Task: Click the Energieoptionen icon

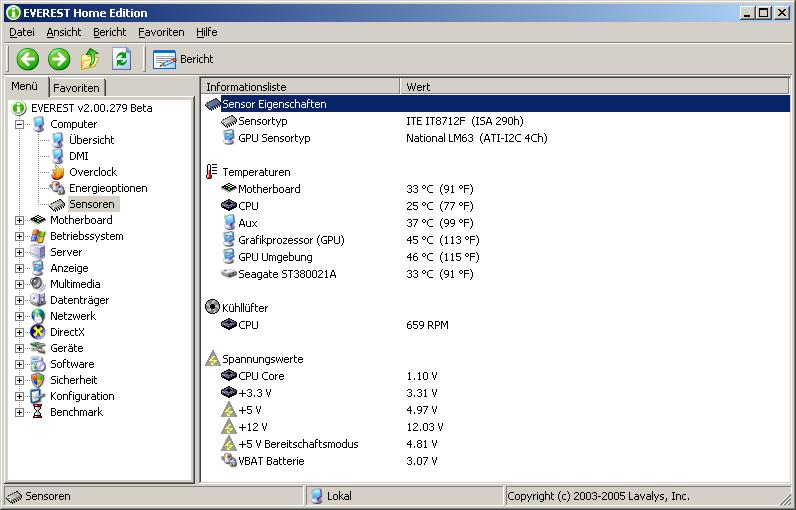Action: pyautogui.click(x=57, y=188)
